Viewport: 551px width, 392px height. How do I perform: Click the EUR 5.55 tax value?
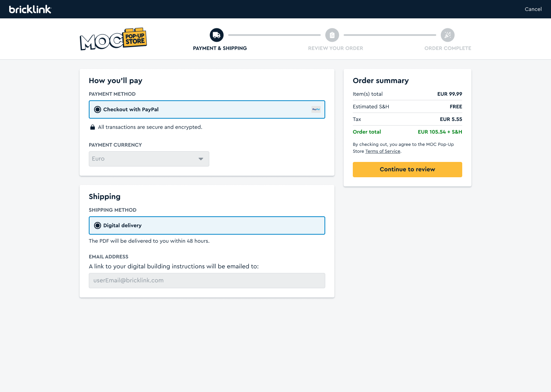click(x=451, y=119)
